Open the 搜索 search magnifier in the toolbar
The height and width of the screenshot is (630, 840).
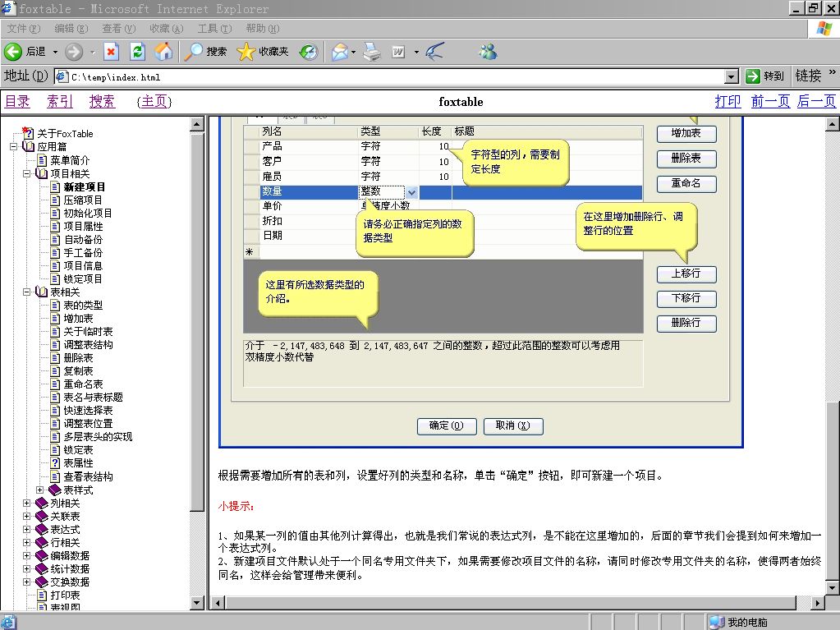tap(193, 52)
